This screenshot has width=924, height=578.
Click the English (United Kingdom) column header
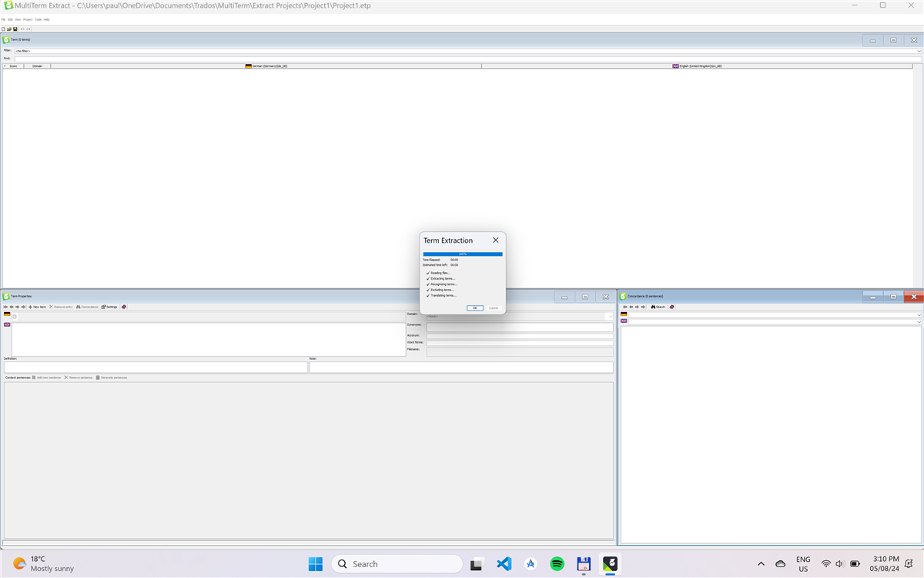pyautogui.click(x=697, y=66)
